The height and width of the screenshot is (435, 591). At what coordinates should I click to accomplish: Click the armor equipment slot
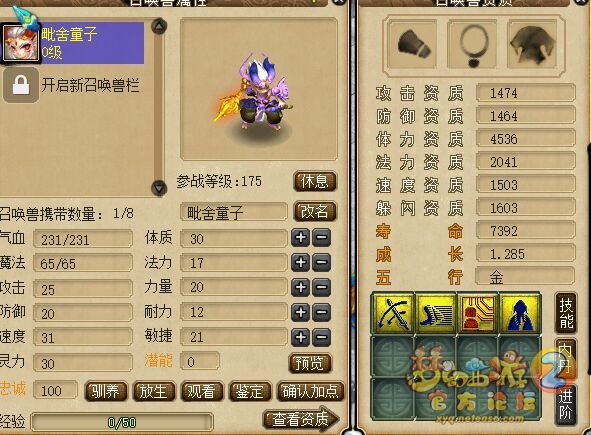(533, 45)
